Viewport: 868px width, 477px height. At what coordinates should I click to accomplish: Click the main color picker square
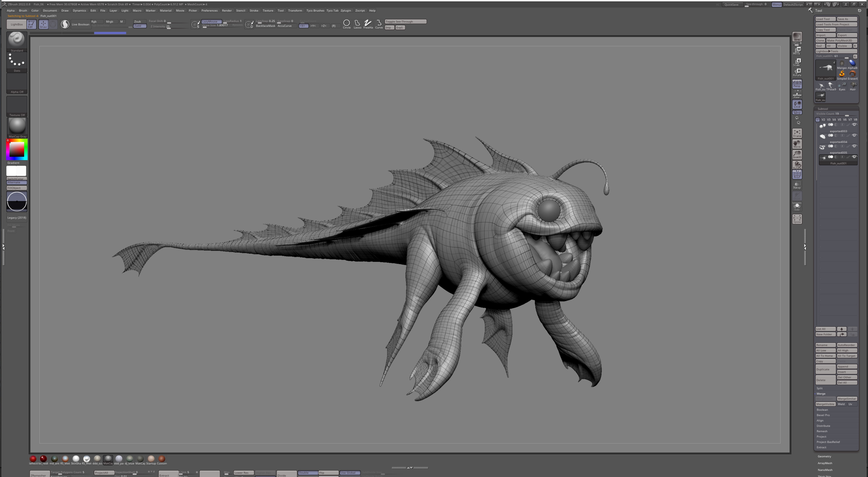tap(16, 149)
